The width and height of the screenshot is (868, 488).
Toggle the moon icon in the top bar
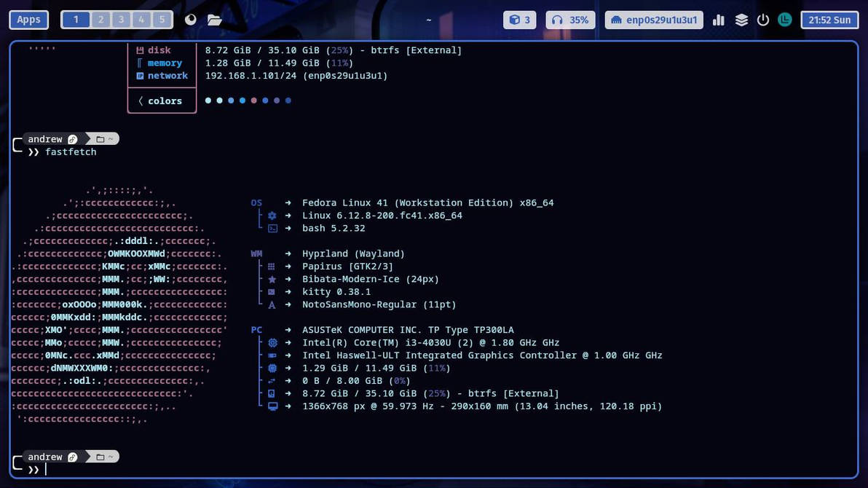(x=190, y=20)
